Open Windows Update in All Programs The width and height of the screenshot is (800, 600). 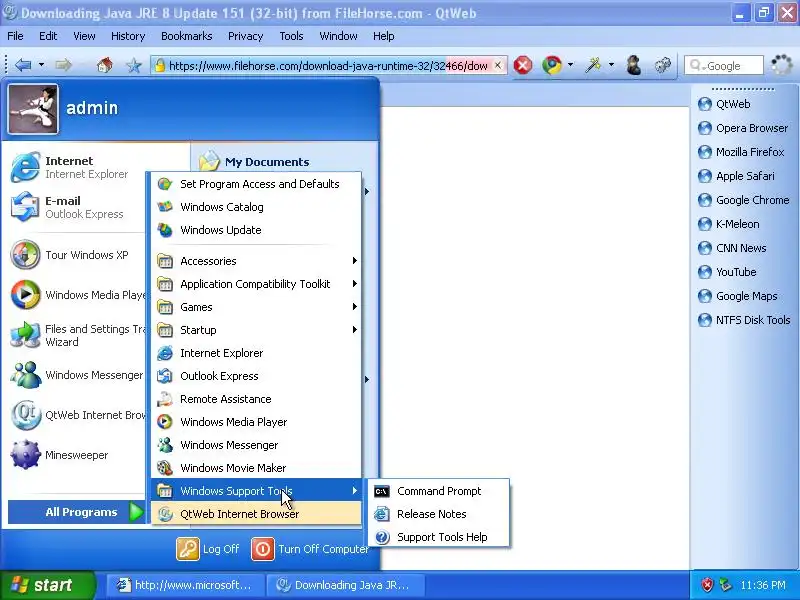pos(256,230)
